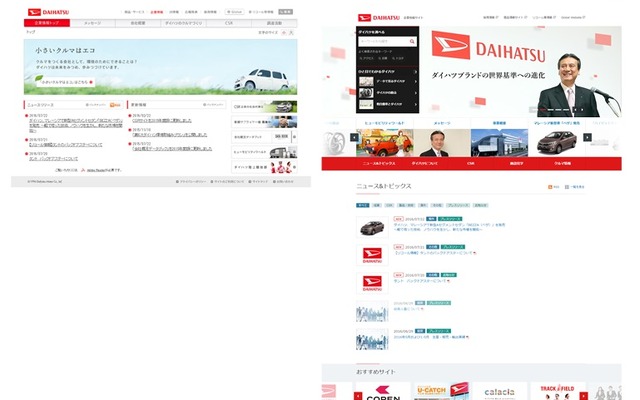Image resolution: width=640 pixels, height=400 pixels.
Task: Click the red next arrow in おすすめサイト
Action: coord(584,396)
